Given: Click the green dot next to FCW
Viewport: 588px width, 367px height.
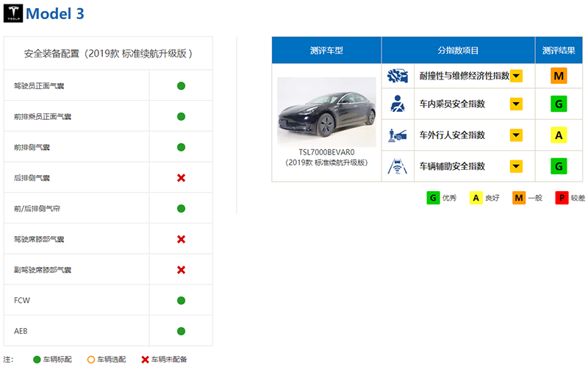Looking at the screenshot, I should (x=181, y=300).
